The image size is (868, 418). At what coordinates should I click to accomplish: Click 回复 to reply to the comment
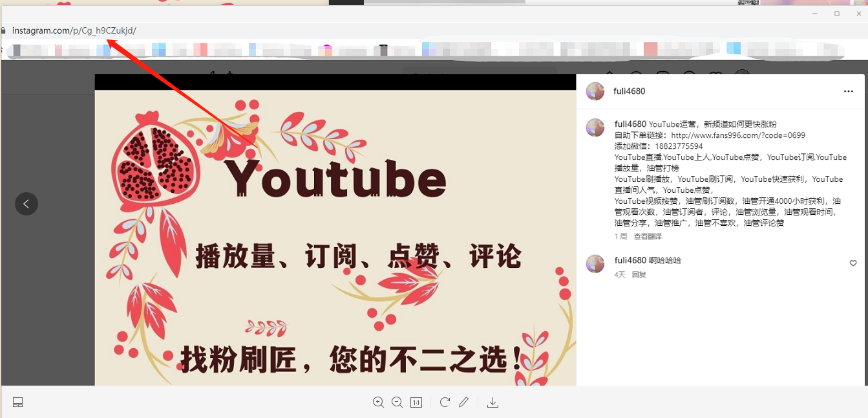(639, 274)
